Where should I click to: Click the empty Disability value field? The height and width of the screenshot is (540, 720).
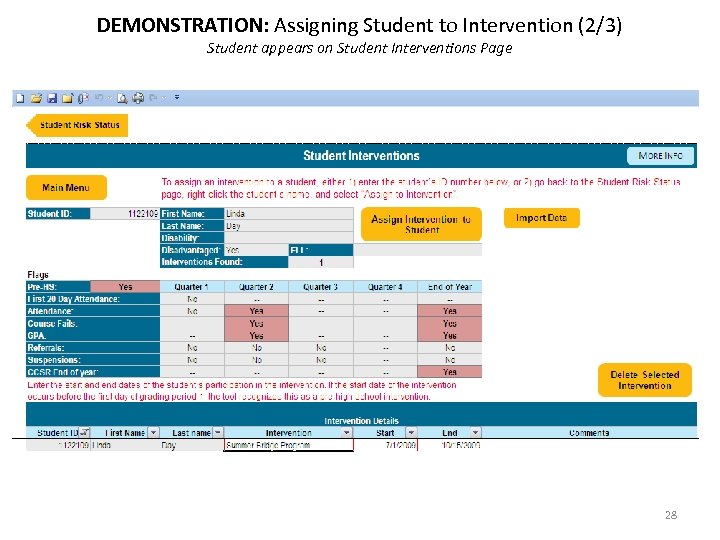click(x=289, y=238)
